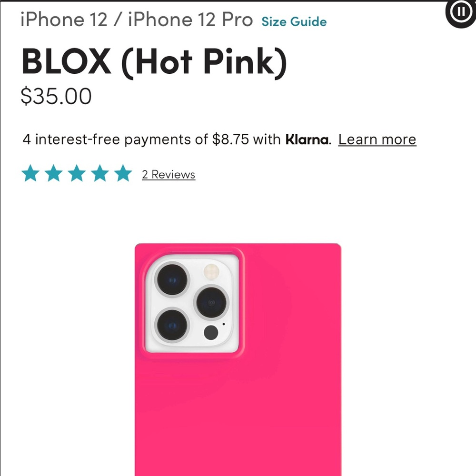Click the teal star row rating indicator
476x476 pixels.
tap(77, 173)
